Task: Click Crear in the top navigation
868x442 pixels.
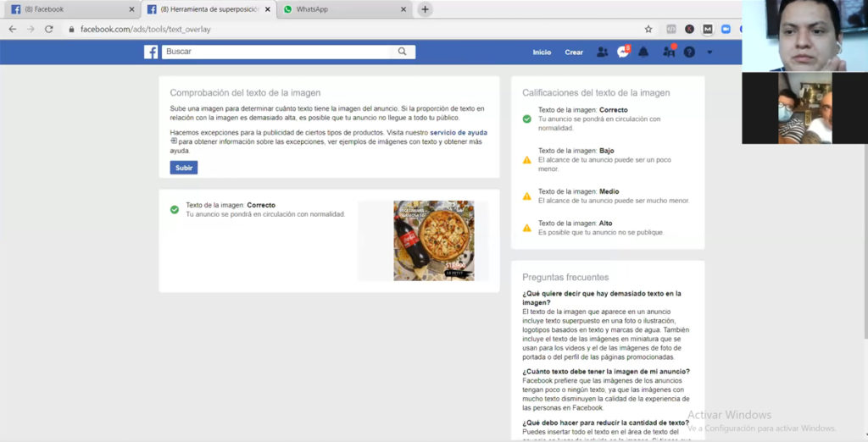Action: (574, 52)
